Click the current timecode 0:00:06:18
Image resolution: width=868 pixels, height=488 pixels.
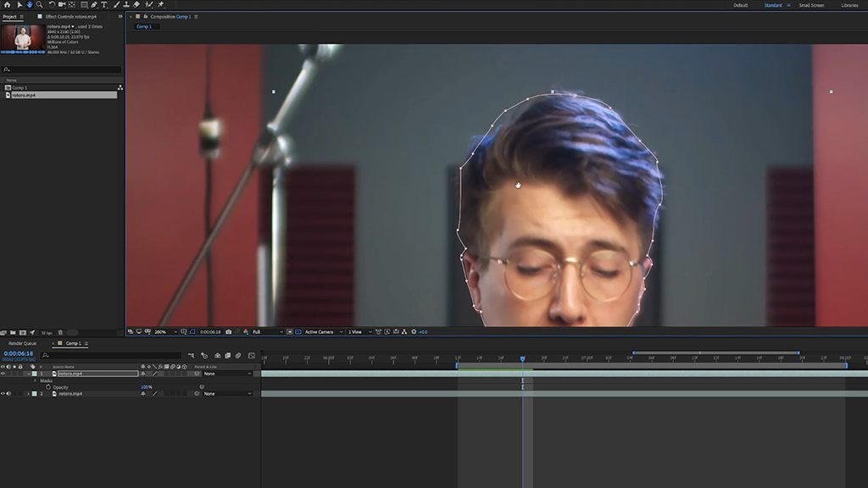pos(19,353)
